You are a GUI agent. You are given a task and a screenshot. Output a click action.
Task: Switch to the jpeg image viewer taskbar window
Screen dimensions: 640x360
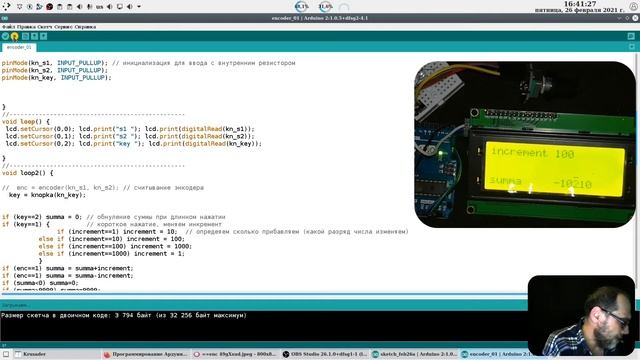tap(235, 354)
